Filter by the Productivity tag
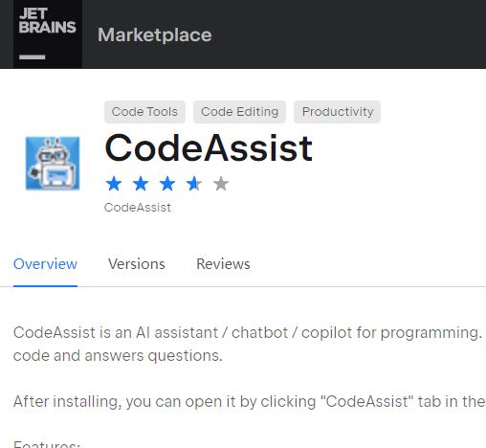The image size is (486, 448). 338,112
